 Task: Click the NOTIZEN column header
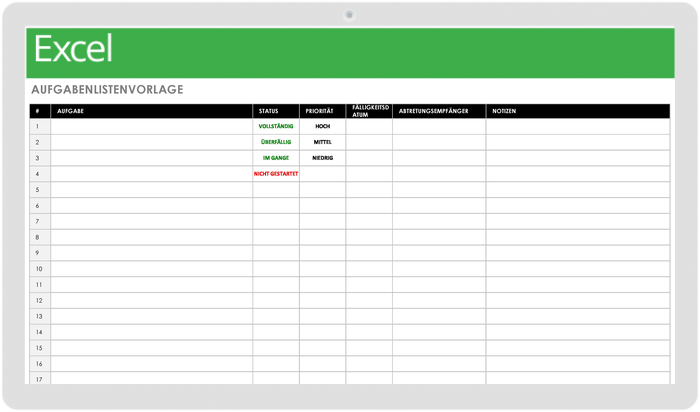point(578,111)
